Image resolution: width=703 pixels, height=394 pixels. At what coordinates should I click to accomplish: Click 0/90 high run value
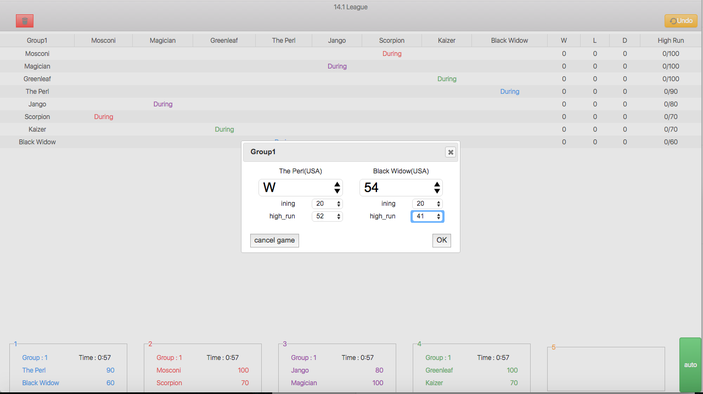(671, 91)
